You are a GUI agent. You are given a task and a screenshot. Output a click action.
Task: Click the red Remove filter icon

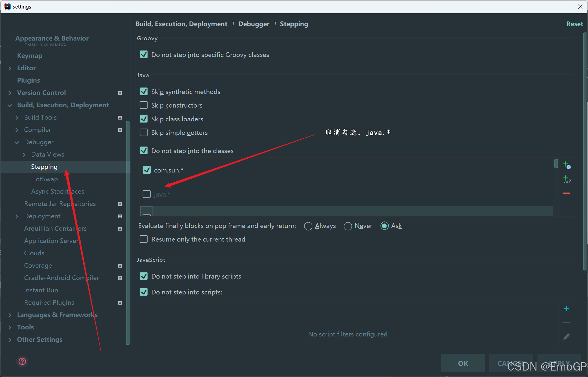pos(567,193)
